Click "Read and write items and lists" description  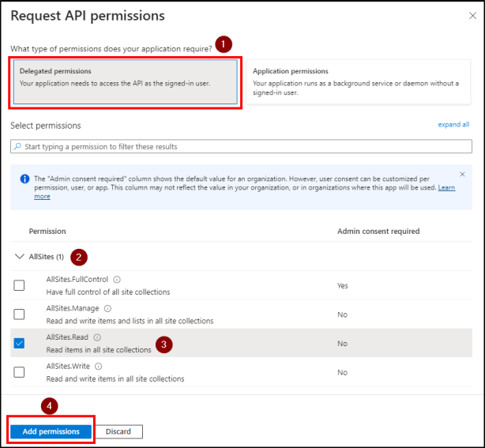click(x=130, y=321)
